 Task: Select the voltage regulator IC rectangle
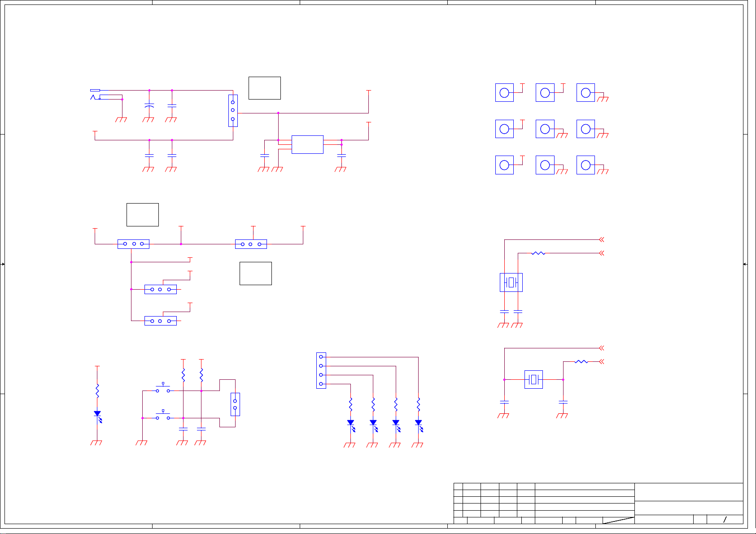(307, 144)
